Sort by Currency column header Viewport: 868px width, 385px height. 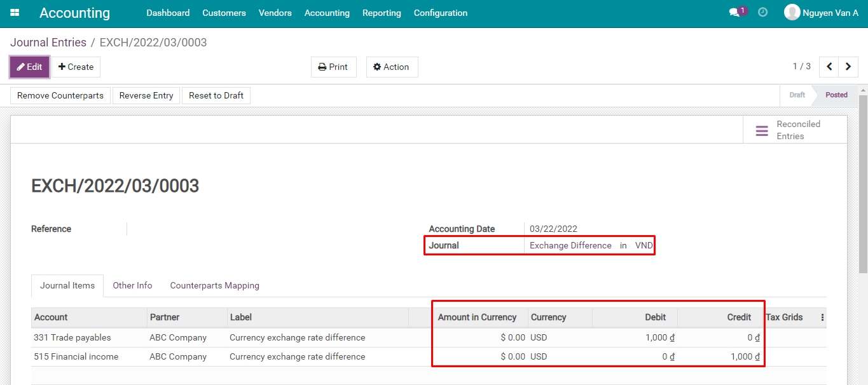(x=560, y=317)
